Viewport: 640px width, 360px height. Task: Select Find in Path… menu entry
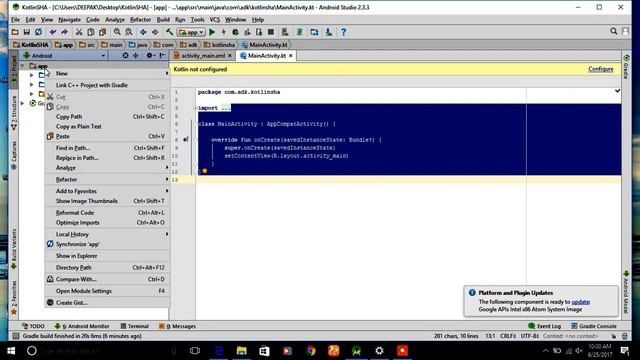click(107, 148)
